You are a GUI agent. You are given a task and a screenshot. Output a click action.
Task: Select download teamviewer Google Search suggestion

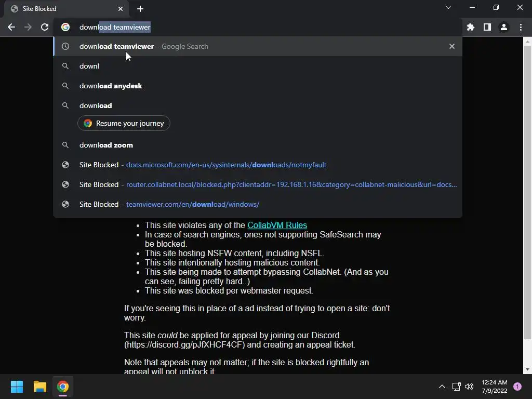tap(258, 46)
